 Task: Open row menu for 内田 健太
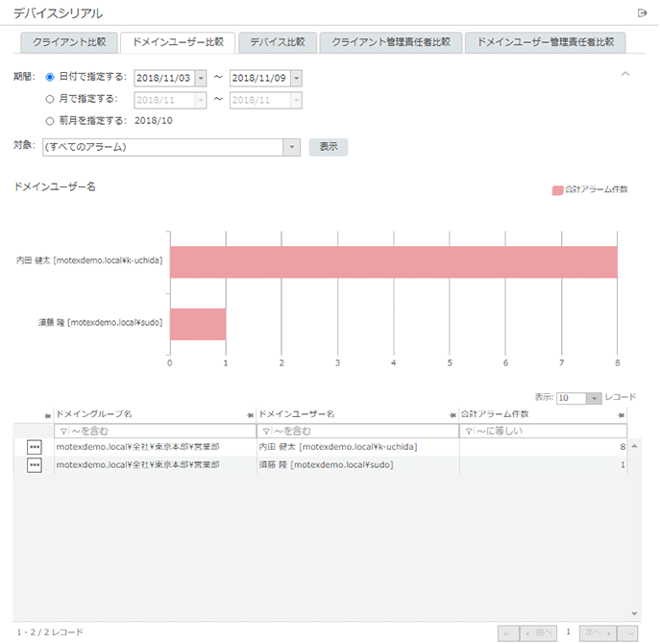tap(35, 447)
